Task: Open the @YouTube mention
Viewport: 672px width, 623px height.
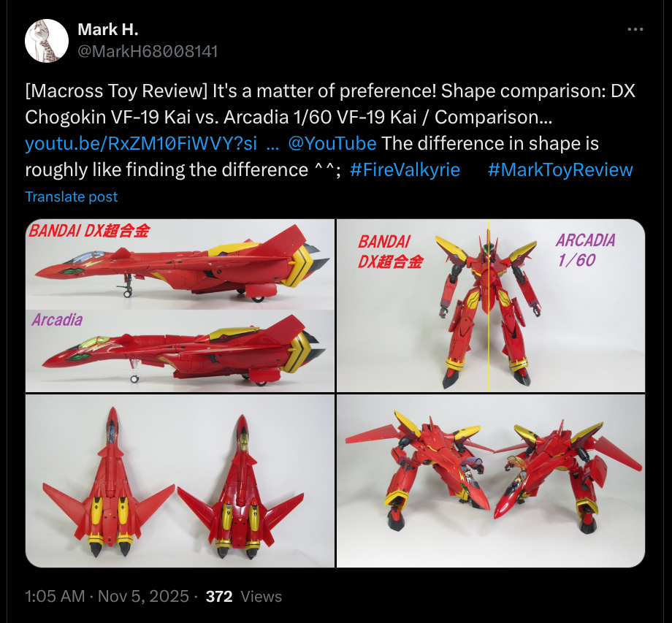Action: pyautogui.click(x=332, y=144)
